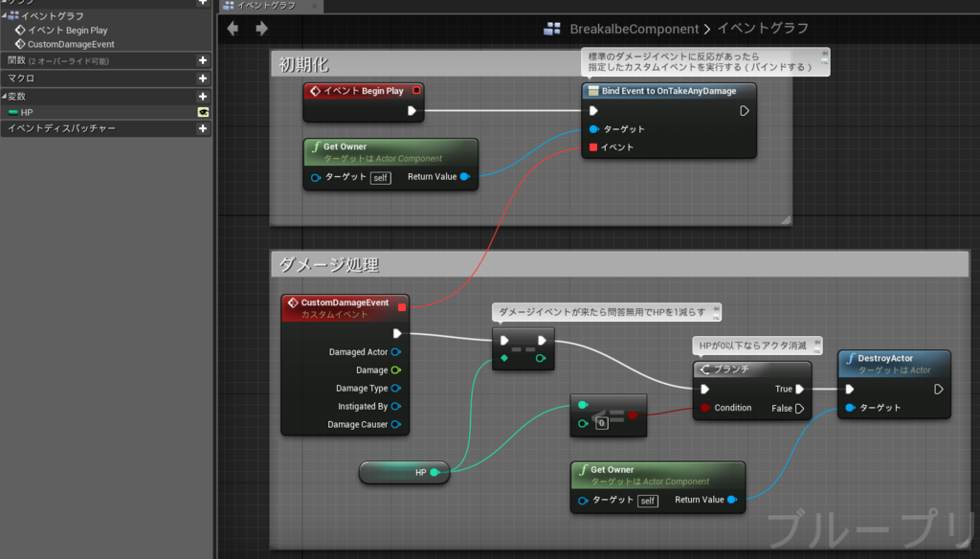Click the Damaged Actor output pin
This screenshot has width=980, height=559.
tap(395, 352)
